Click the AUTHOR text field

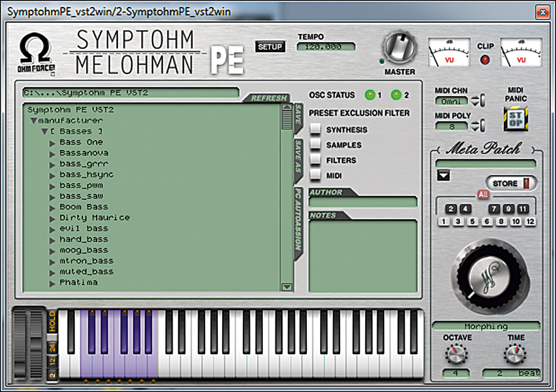(363, 202)
